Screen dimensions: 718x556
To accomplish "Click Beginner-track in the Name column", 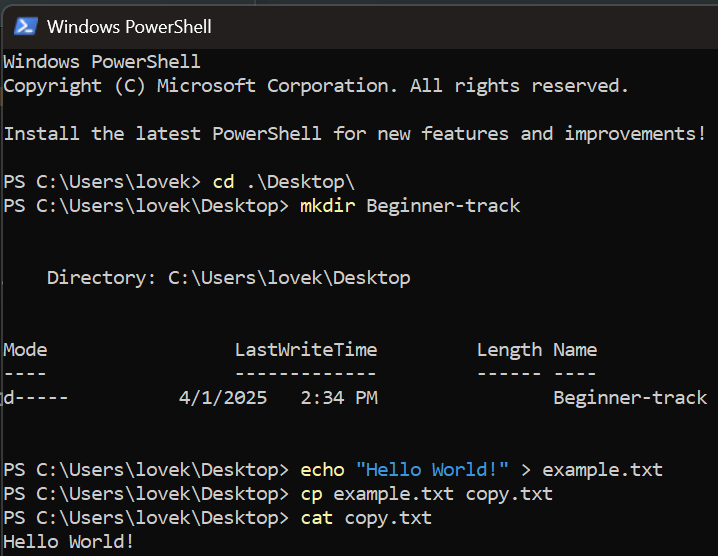I will coord(630,398).
